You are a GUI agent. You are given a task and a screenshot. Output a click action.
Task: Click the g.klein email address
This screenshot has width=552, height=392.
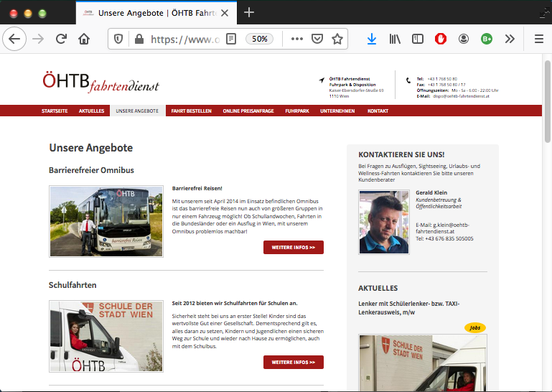442,228
